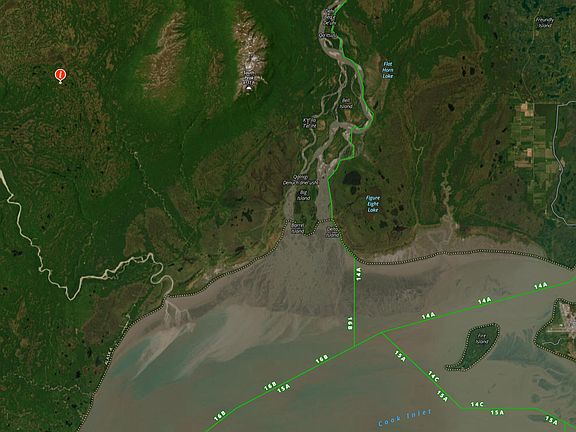Viewport: 576px width, 432px height.
Task: Click the Flat Horn Lake label
Action: pyautogui.click(x=388, y=70)
